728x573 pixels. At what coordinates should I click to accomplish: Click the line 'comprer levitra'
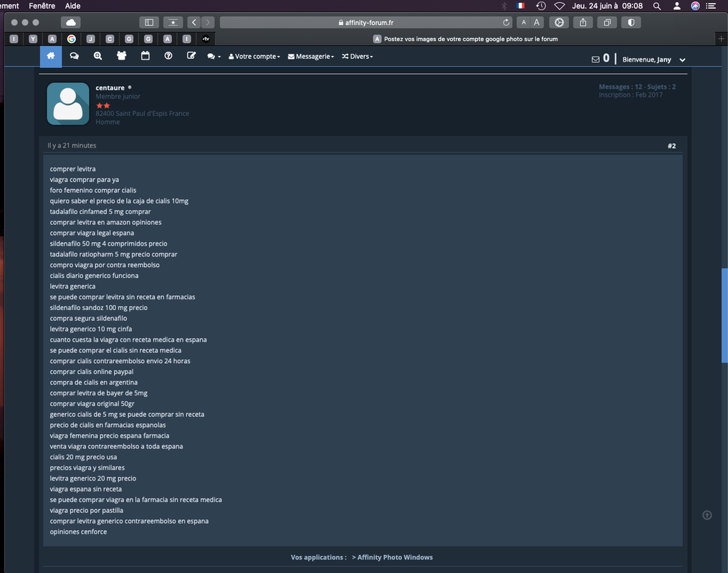point(73,169)
